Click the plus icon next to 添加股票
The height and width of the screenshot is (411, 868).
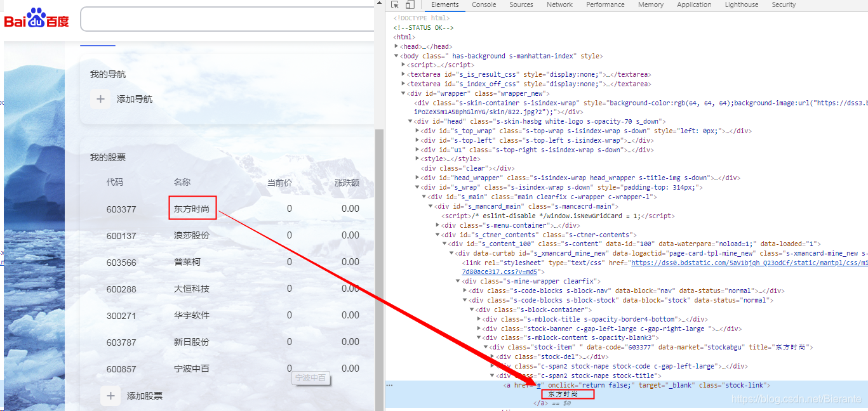click(x=110, y=396)
